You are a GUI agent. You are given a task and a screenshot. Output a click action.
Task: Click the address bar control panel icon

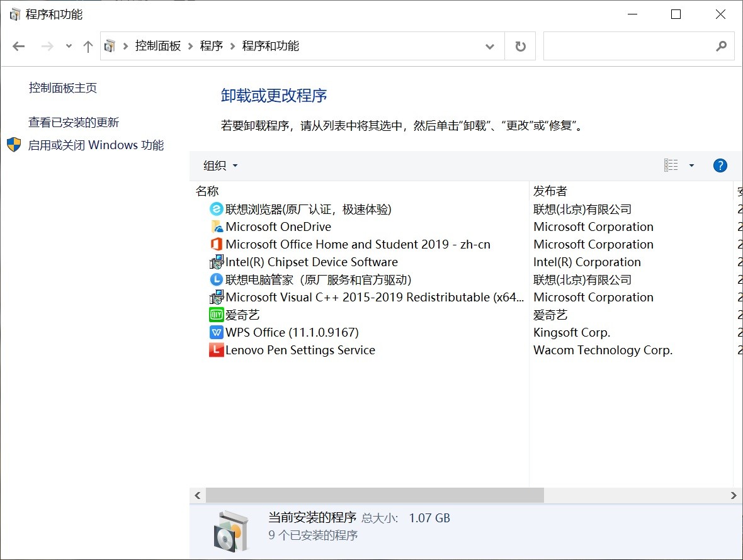click(110, 46)
